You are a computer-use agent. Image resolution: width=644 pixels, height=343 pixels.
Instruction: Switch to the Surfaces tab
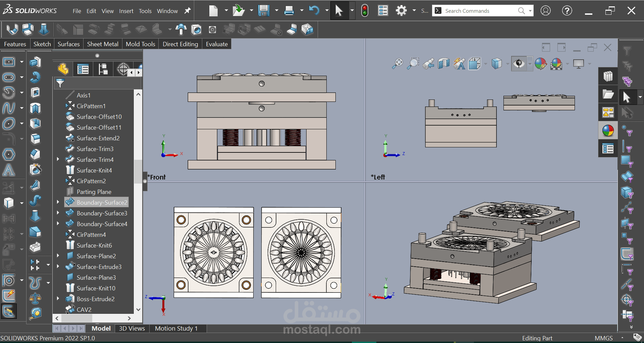68,44
